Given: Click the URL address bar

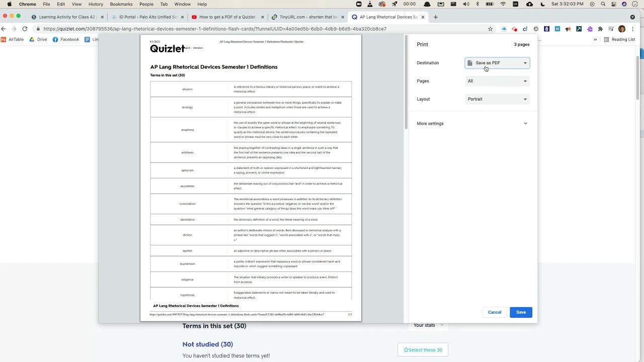Looking at the screenshot, I should coord(252,29).
